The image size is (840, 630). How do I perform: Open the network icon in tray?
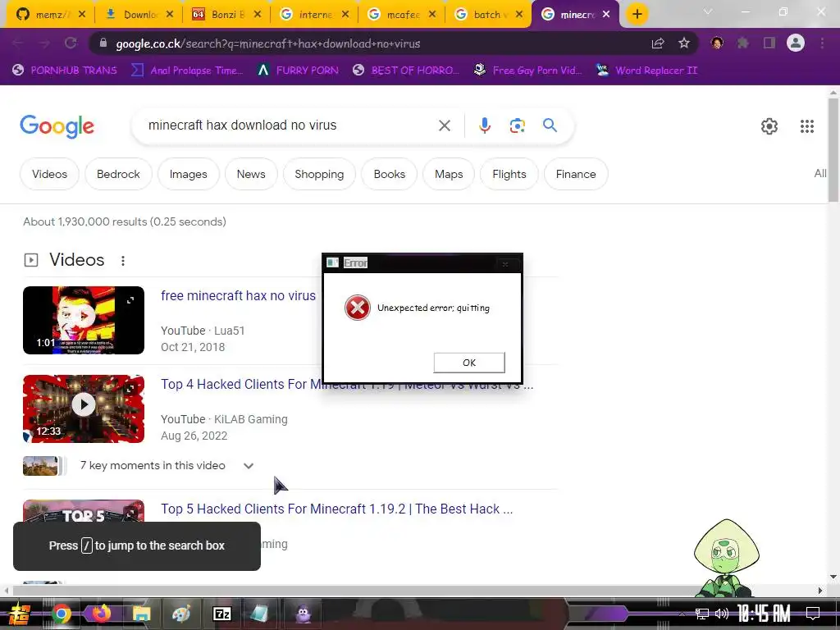tap(702, 614)
